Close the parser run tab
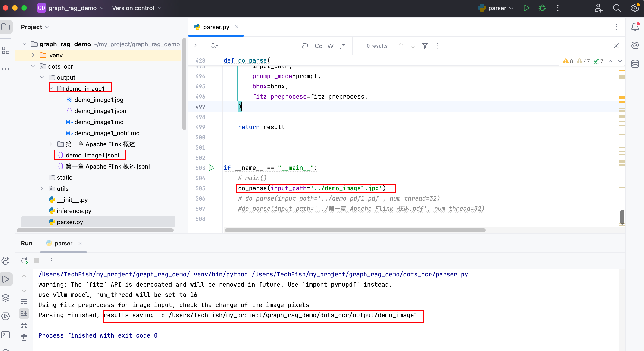This screenshot has height=351, width=644. click(x=80, y=244)
